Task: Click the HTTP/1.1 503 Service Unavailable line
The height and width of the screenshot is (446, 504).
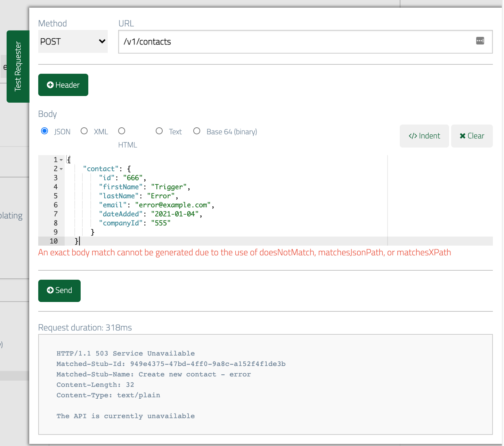Action: 125,353
